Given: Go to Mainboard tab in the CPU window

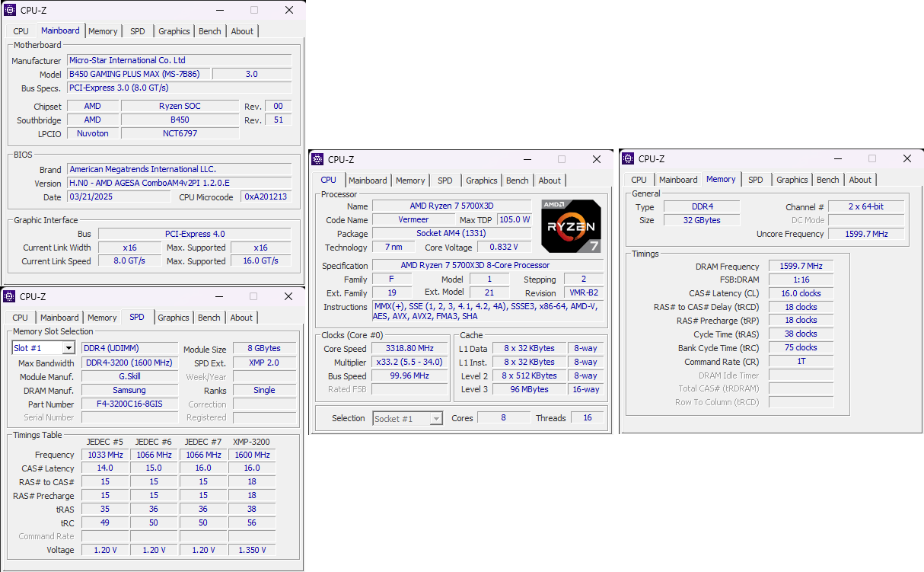Looking at the screenshot, I should [x=368, y=181].
